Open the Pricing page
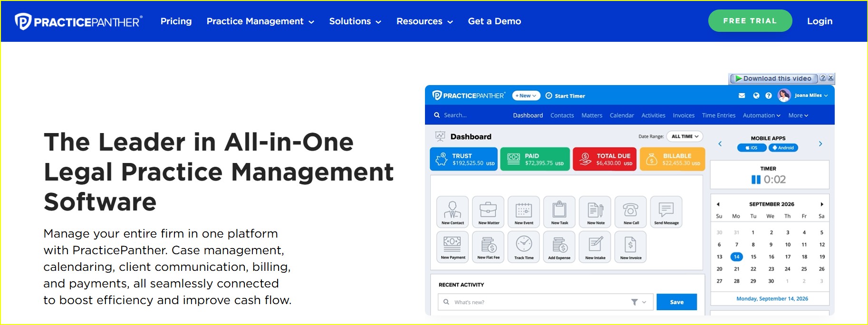Screen dimensions: 868x325 point(176,21)
